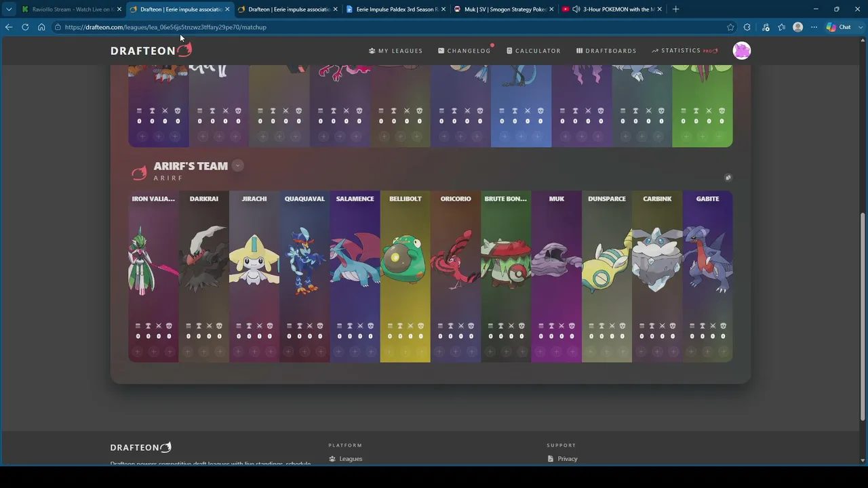Mute the 3-Hour POKEMON tab's audio
Screen dimensions: 868x488
pos(576,9)
